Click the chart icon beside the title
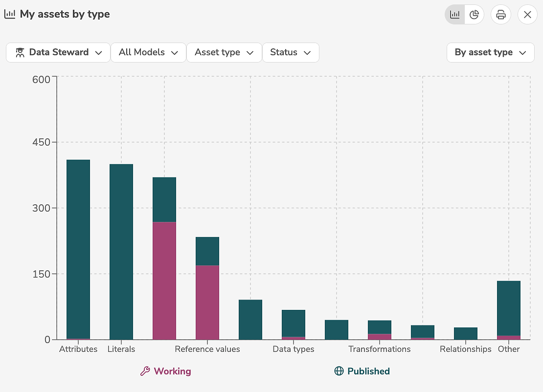The height and width of the screenshot is (392, 543). 10,14
